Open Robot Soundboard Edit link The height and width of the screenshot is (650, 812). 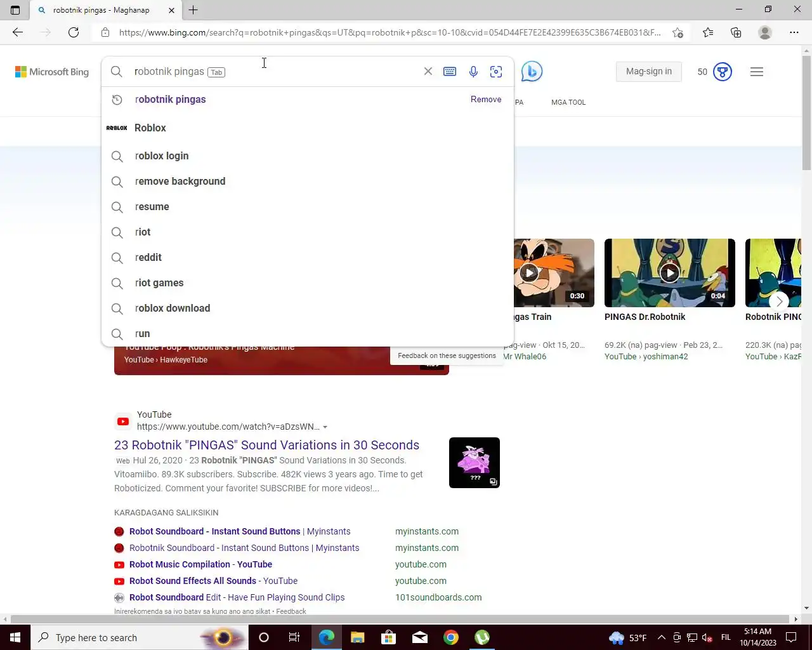pyautogui.click(x=237, y=597)
